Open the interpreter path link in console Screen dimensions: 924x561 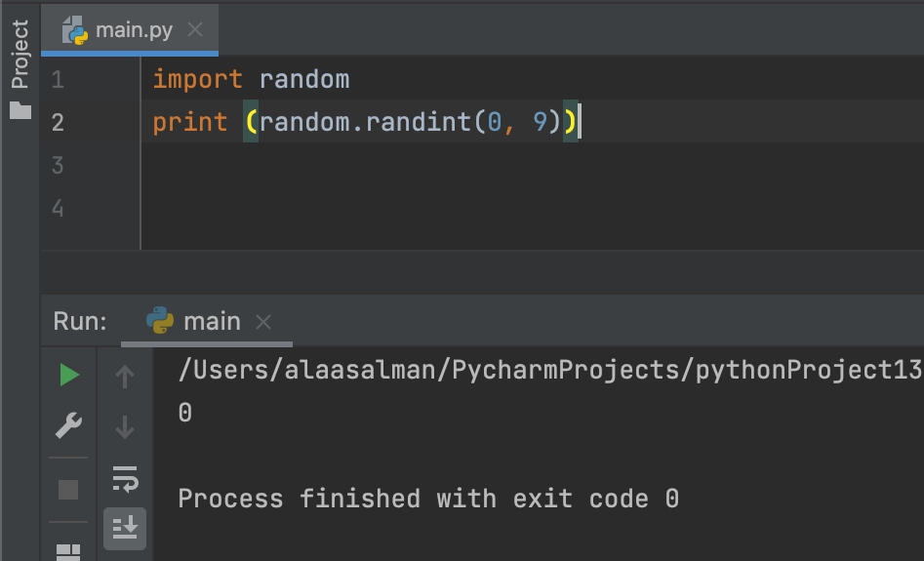tap(550, 370)
